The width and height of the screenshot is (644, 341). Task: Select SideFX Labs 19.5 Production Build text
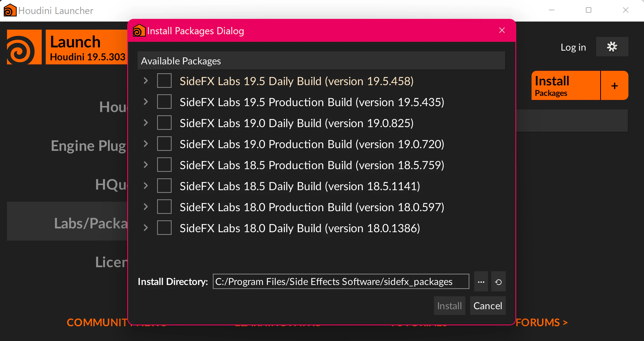tap(312, 102)
